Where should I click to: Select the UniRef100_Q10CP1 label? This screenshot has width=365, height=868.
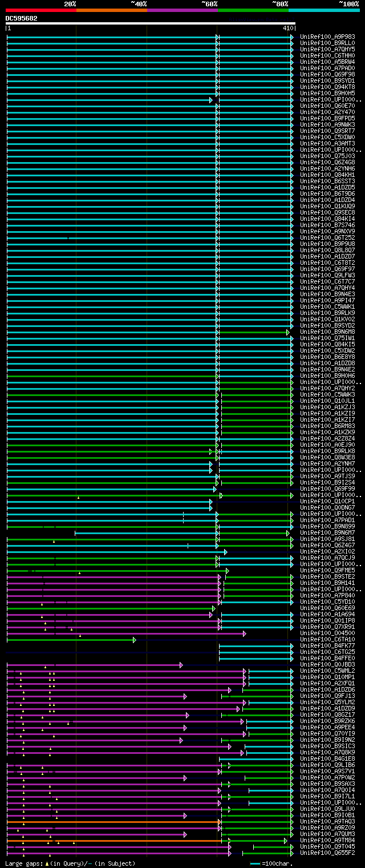coord(328,501)
